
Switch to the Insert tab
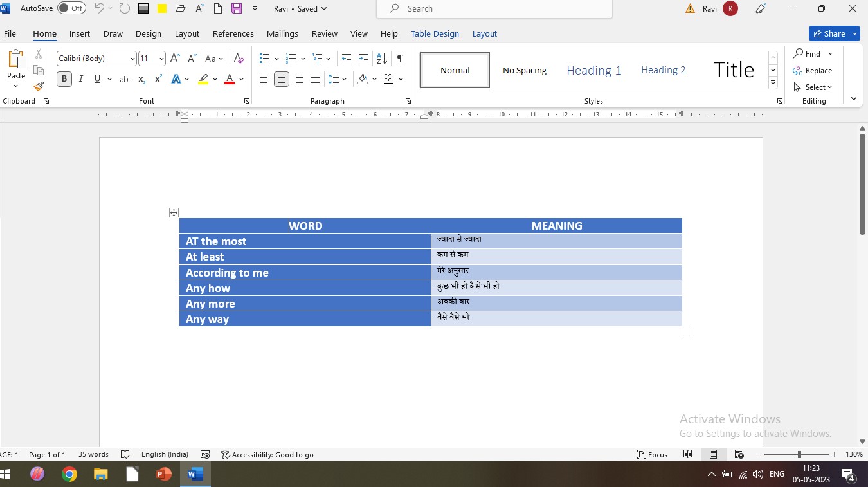pyautogui.click(x=80, y=33)
